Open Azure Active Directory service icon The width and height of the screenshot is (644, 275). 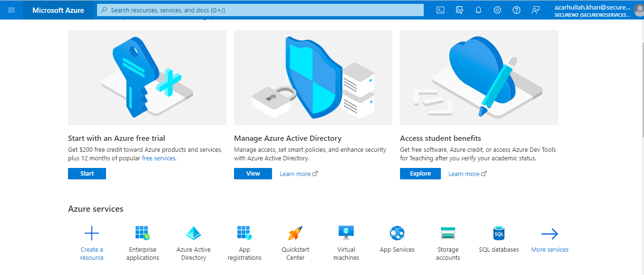194,234
